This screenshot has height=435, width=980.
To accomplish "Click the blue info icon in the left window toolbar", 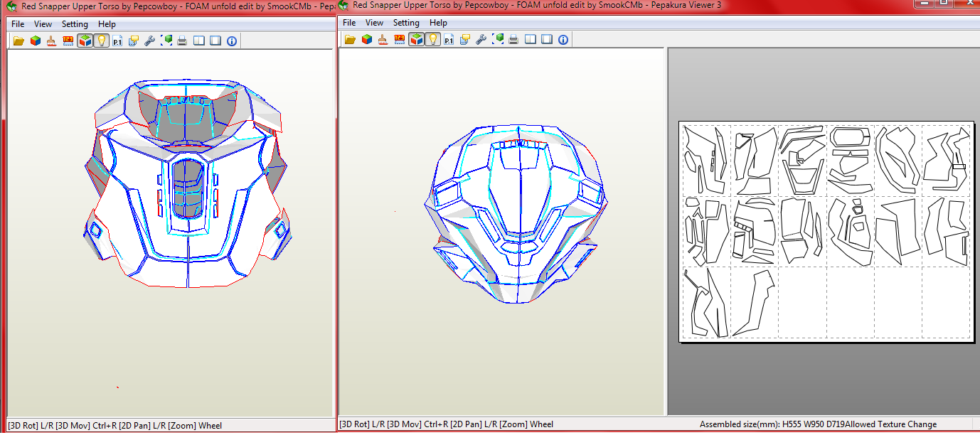I will coord(232,41).
